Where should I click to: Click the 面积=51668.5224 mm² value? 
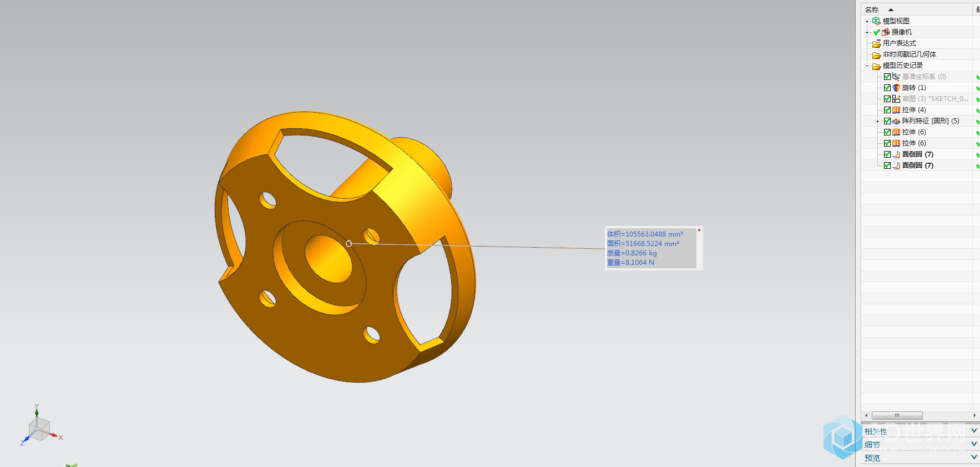pyautogui.click(x=643, y=244)
